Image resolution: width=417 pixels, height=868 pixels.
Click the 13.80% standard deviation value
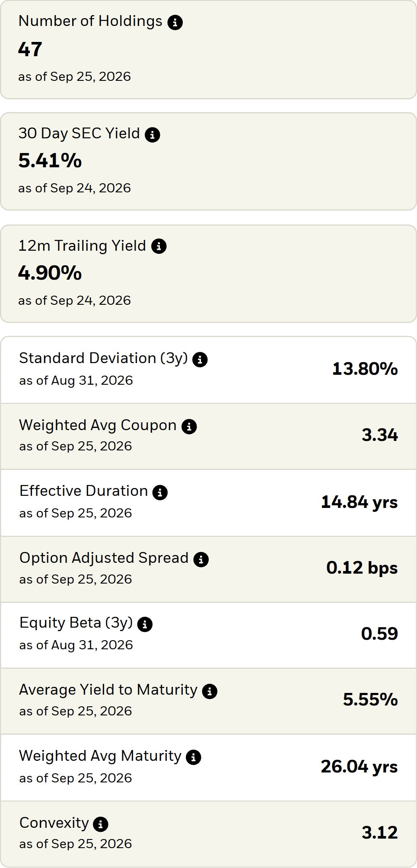[x=365, y=369]
